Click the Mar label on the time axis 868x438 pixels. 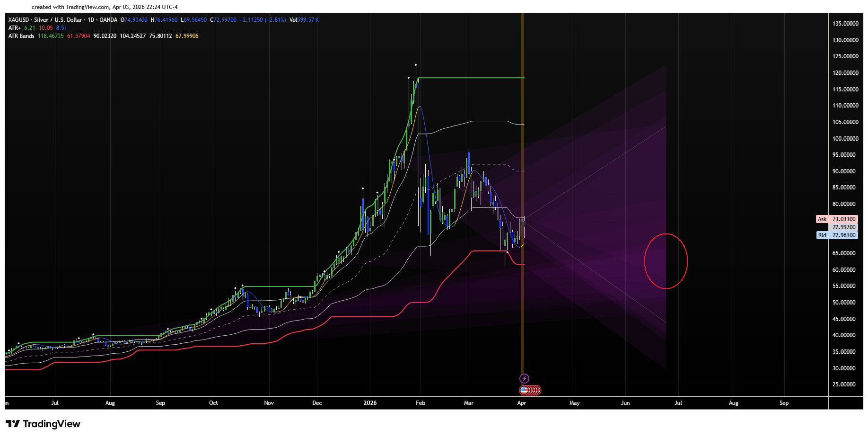[x=469, y=403]
